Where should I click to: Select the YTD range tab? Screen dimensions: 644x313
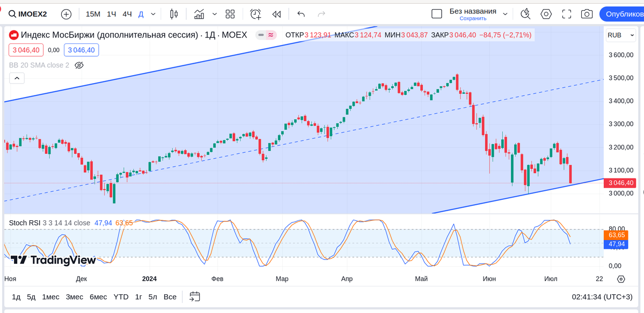[121, 296]
